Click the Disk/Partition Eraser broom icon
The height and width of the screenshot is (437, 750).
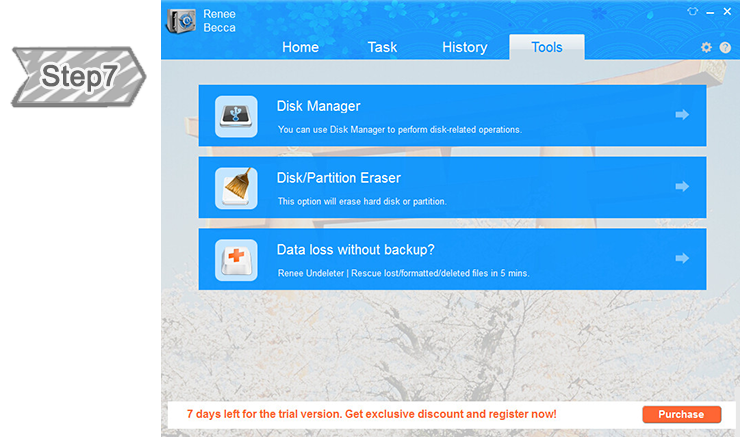[236, 187]
